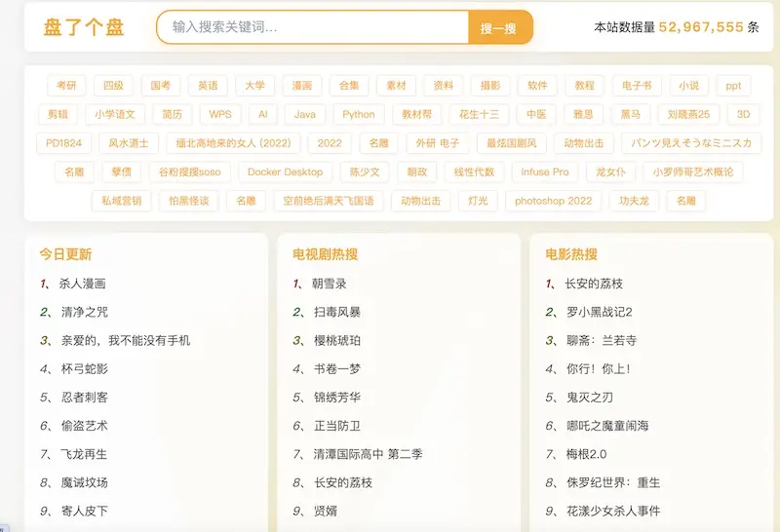This screenshot has width=780, height=532.
Task: Open 清净之咒 in today's updates
Action: pos(85,312)
